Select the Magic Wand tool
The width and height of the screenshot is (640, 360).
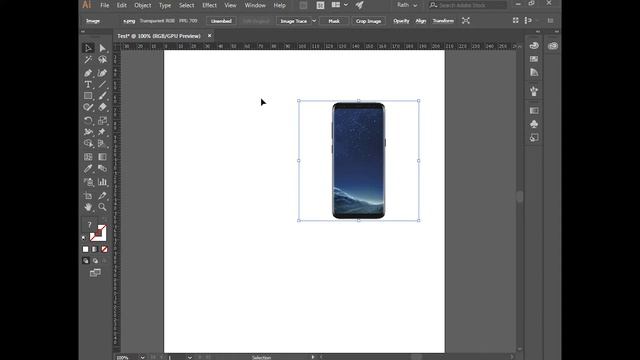[88, 60]
